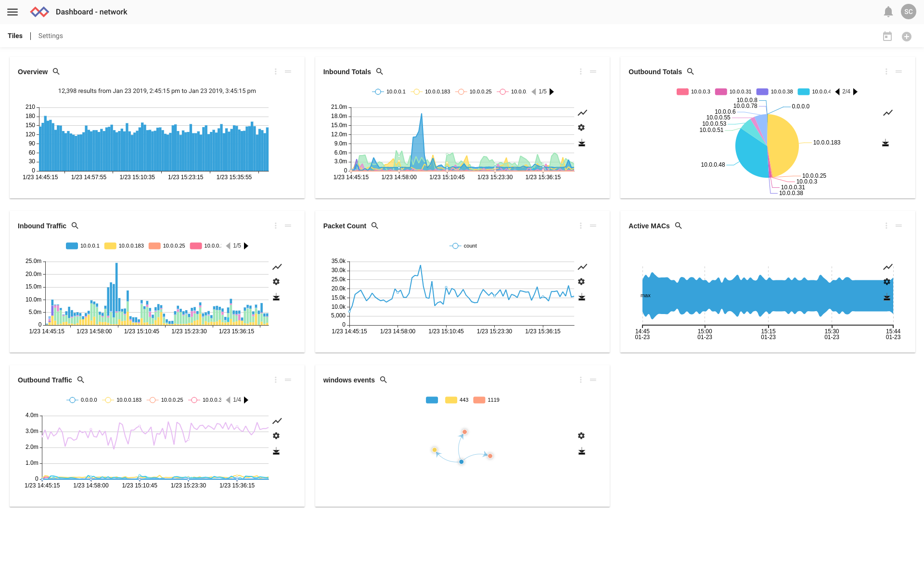The image size is (924, 578).
Task: Open search for the Active MACs tile
Action: pos(679,226)
